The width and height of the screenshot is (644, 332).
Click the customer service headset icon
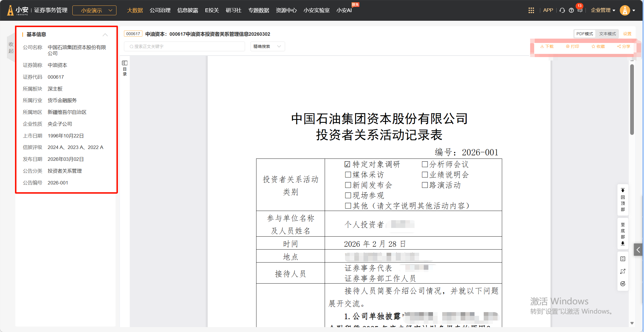coord(562,10)
